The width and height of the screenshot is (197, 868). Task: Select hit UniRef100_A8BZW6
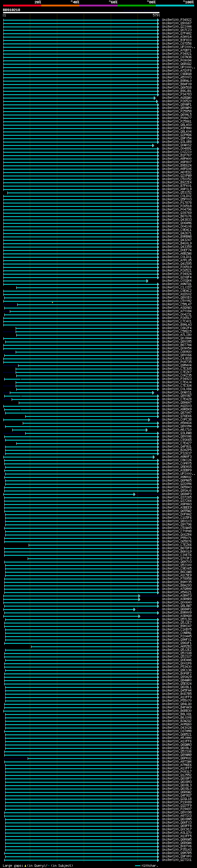[x=176, y=254]
